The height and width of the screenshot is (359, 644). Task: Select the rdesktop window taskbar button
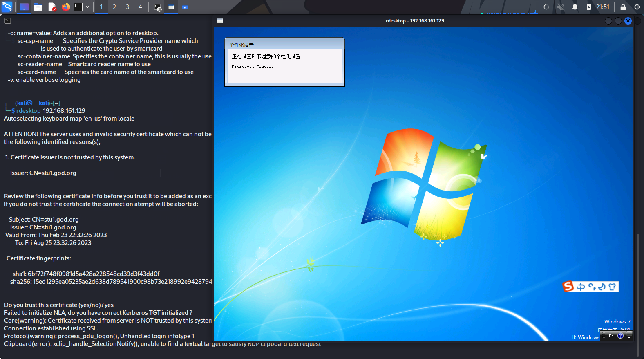[171, 7]
